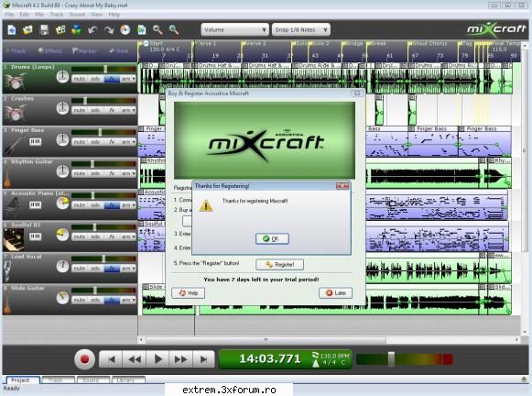Screen dimensions: 532x396
Task: Click the Marker button
Action: (84, 51)
